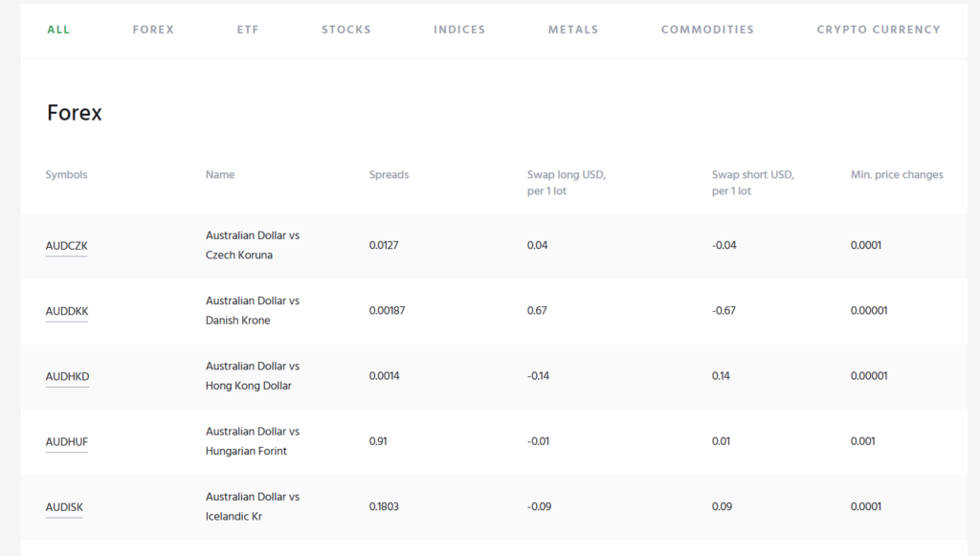
Task: Click the Min. price changes column header
Action: (x=897, y=175)
